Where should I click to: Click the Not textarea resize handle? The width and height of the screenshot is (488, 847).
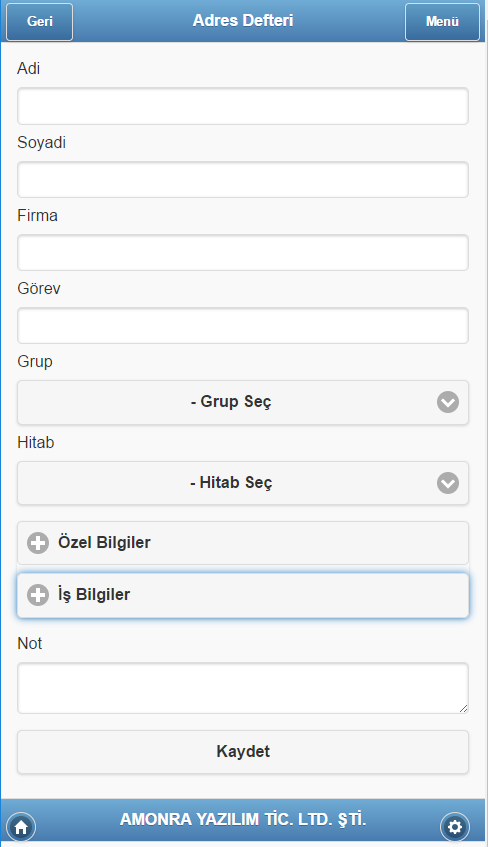tap(464, 708)
